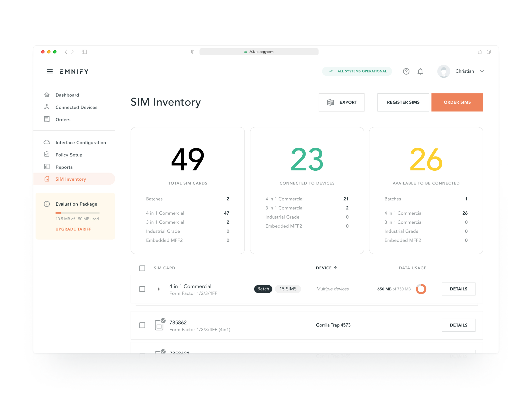Open Reports via bar chart icon

click(x=47, y=167)
